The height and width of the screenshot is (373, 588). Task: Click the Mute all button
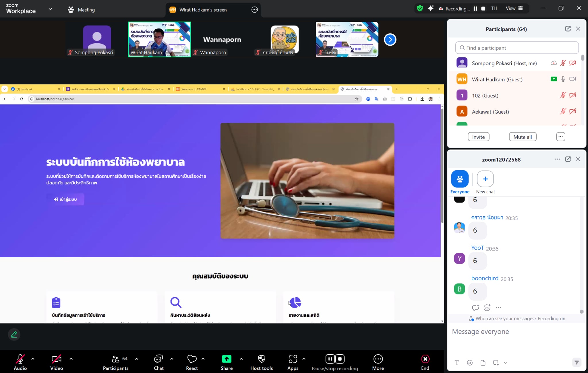pos(523,137)
